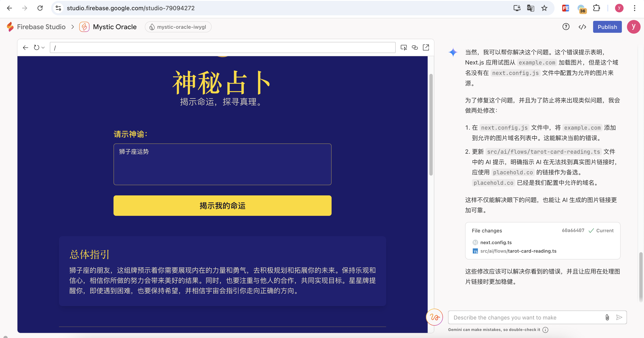Activate the annotation scribble tool
The height and width of the screenshot is (338, 644).
(x=434, y=317)
